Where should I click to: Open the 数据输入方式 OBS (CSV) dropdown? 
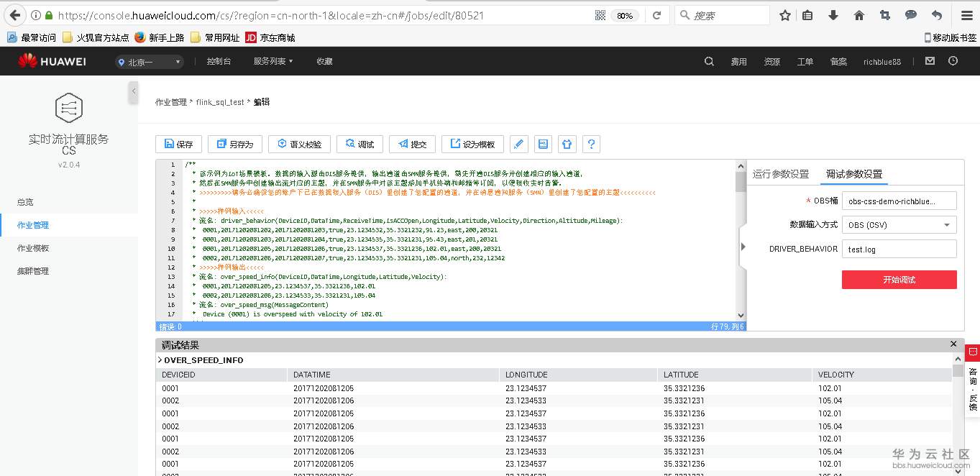(899, 224)
